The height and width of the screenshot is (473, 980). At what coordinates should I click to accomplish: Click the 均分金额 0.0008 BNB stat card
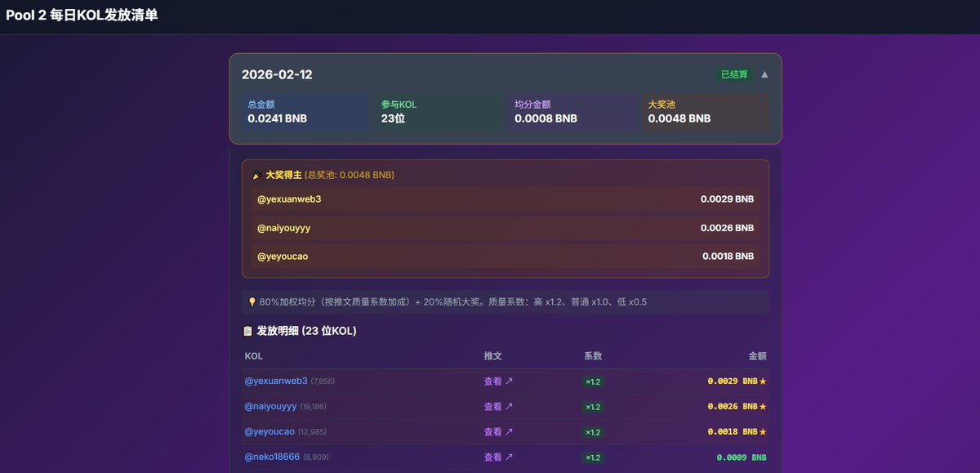click(572, 112)
